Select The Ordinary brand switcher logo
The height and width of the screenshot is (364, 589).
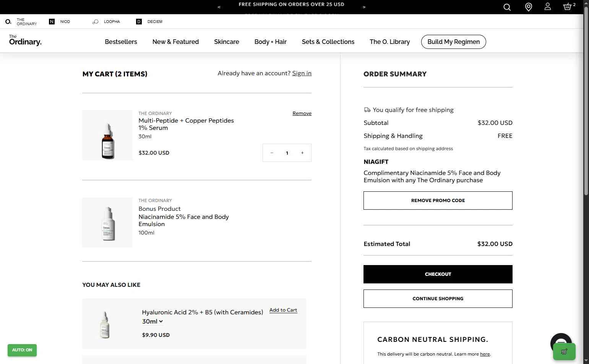21,22
